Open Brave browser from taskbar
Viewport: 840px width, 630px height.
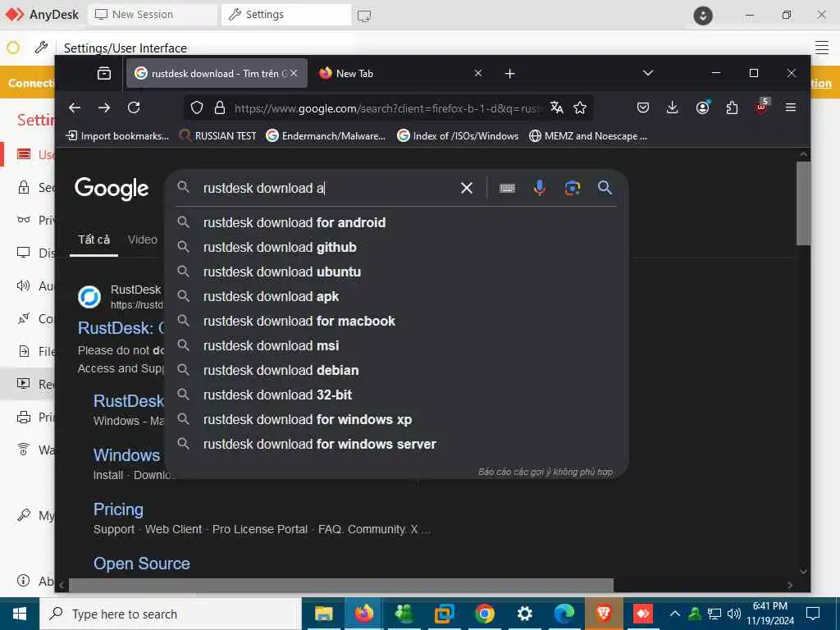point(604,614)
